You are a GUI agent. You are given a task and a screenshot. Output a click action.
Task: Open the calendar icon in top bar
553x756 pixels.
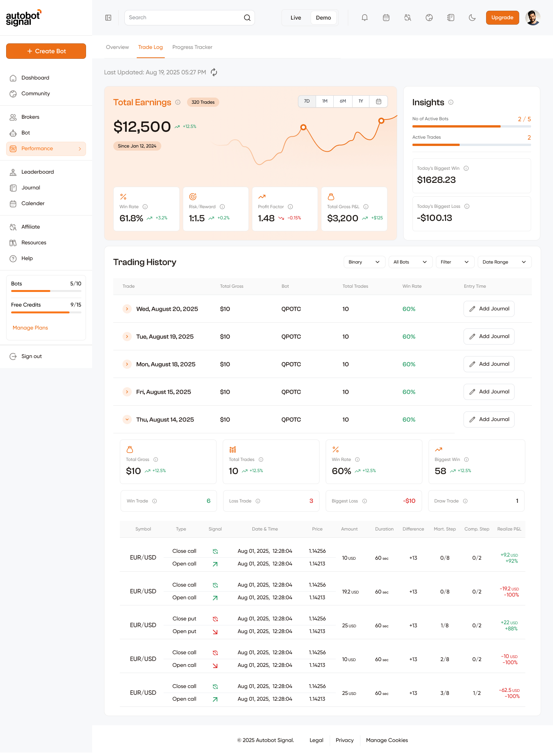[386, 18]
